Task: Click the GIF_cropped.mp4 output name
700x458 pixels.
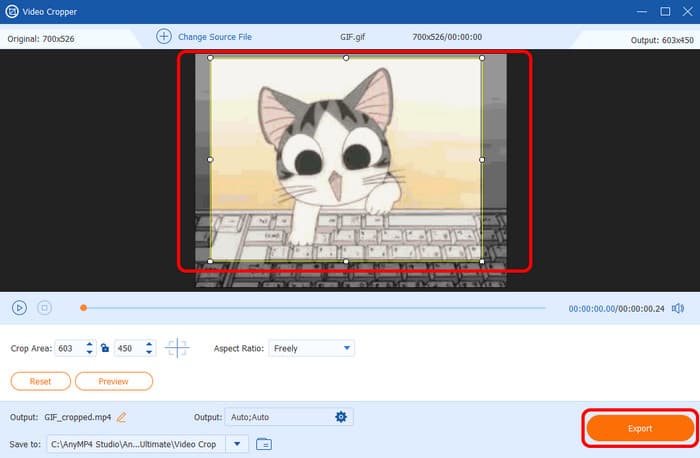Action: 78,417
